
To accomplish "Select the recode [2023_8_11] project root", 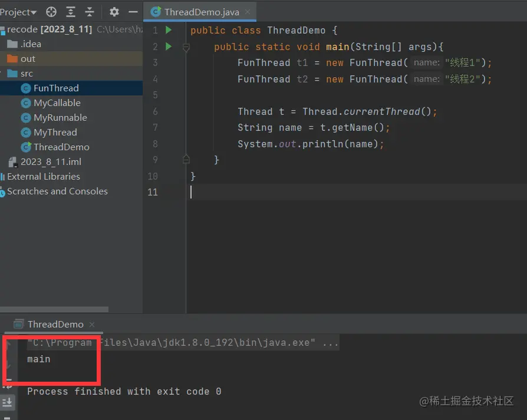I will [x=50, y=29].
